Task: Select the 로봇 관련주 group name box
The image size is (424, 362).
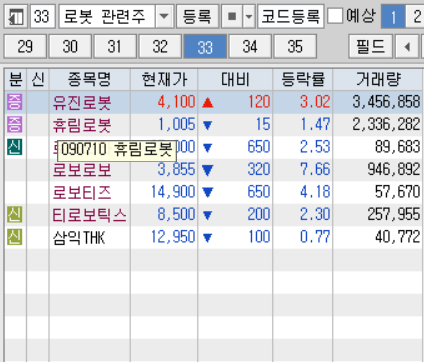Action: pos(107,16)
